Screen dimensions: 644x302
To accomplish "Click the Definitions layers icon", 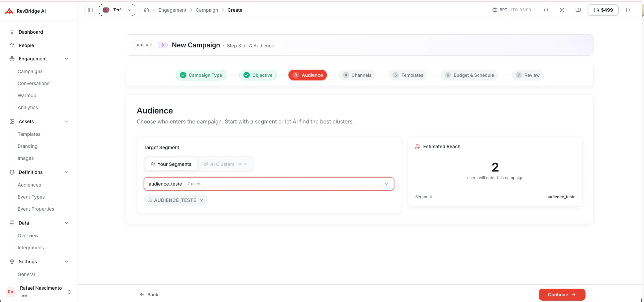I will [12, 172].
